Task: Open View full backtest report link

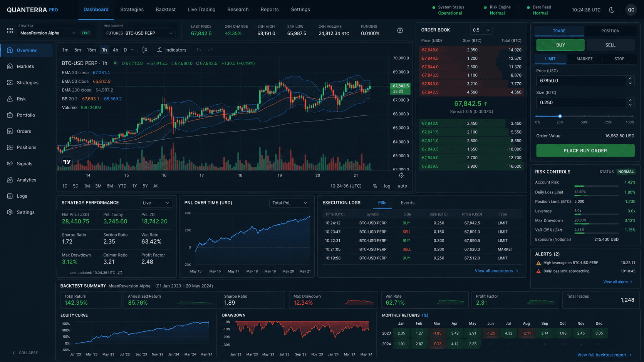Action: tap(605, 355)
